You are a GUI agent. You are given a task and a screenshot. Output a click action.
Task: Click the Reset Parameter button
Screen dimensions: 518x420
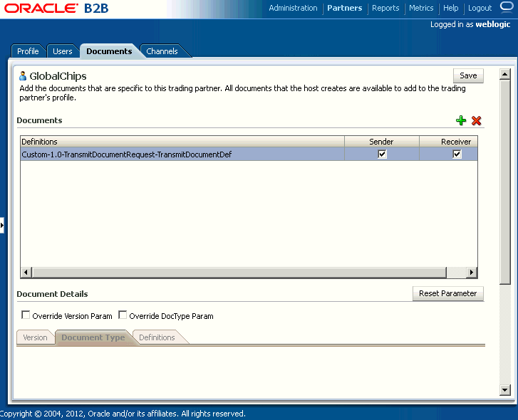click(447, 293)
